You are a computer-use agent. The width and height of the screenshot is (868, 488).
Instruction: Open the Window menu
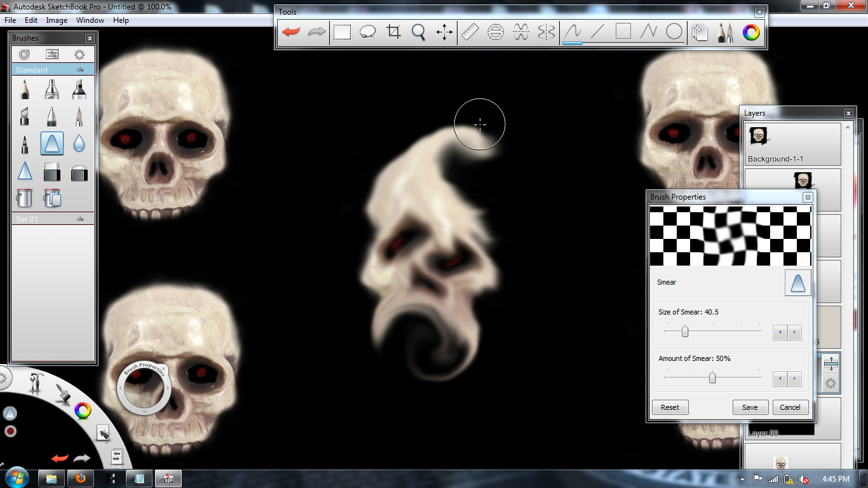tap(90, 20)
